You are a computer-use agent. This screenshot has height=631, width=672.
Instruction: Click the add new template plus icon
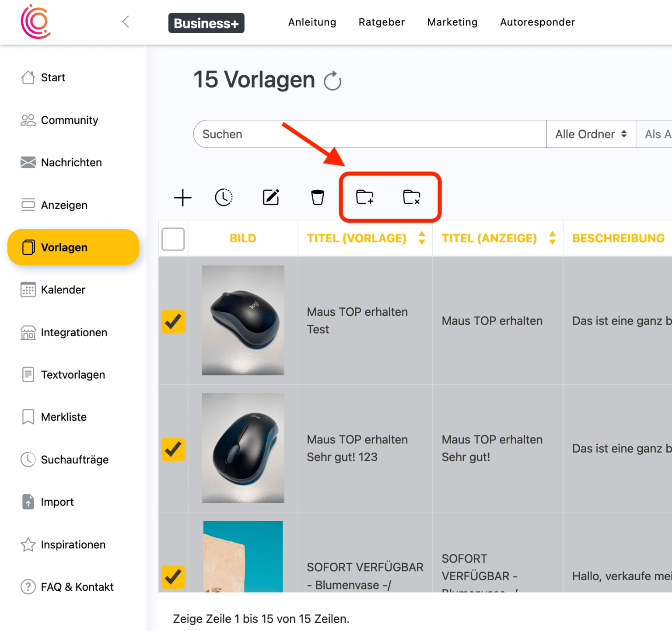click(182, 197)
